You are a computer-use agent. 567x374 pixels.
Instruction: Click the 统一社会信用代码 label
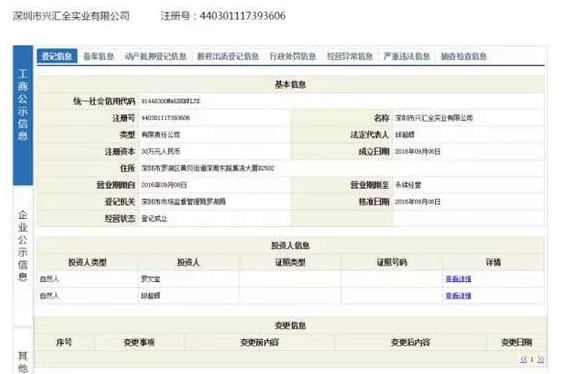(104, 101)
